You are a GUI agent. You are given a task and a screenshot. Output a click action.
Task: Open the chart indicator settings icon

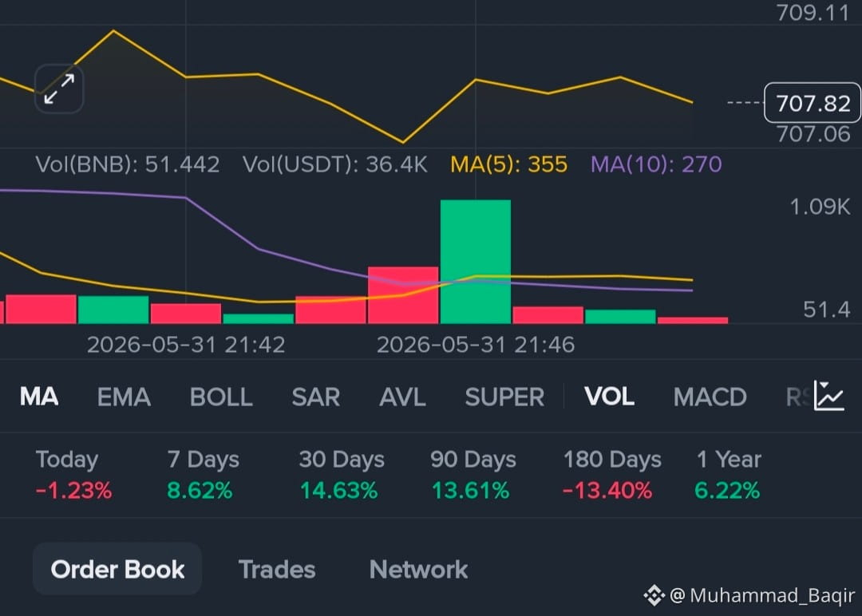pyautogui.click(x=829, y=396)
